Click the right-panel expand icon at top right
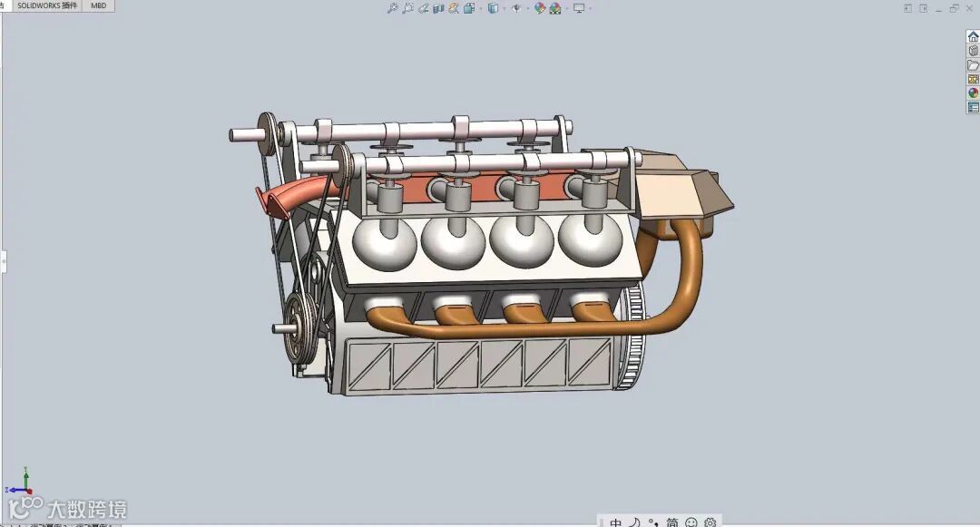The image size is (980, 527). tap(923, 8)
